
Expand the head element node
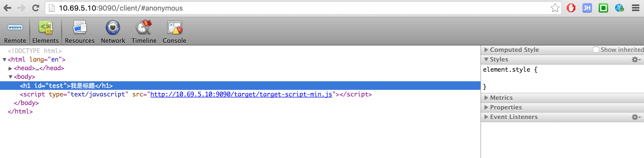(x=10, y=68)
